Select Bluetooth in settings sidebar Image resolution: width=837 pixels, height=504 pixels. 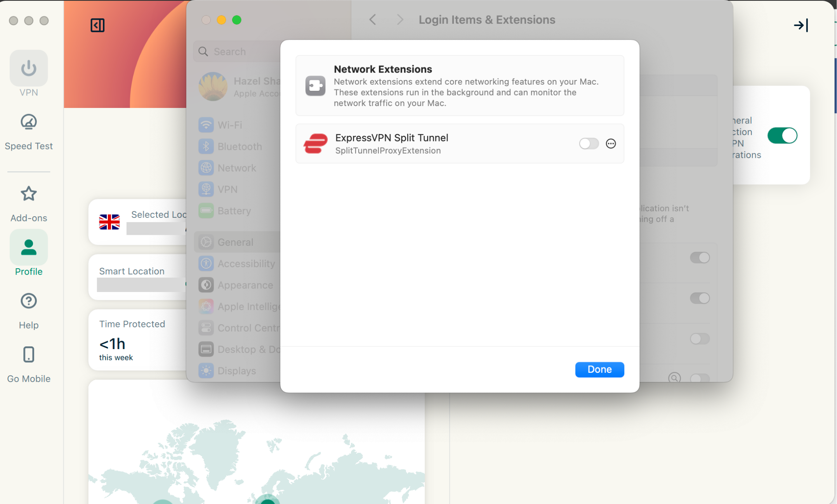(x=239, y=146)
